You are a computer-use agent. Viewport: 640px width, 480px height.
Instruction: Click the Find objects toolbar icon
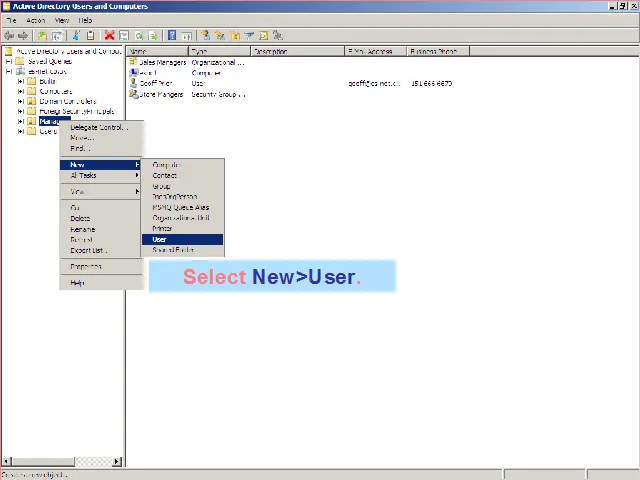click(264, 36)
